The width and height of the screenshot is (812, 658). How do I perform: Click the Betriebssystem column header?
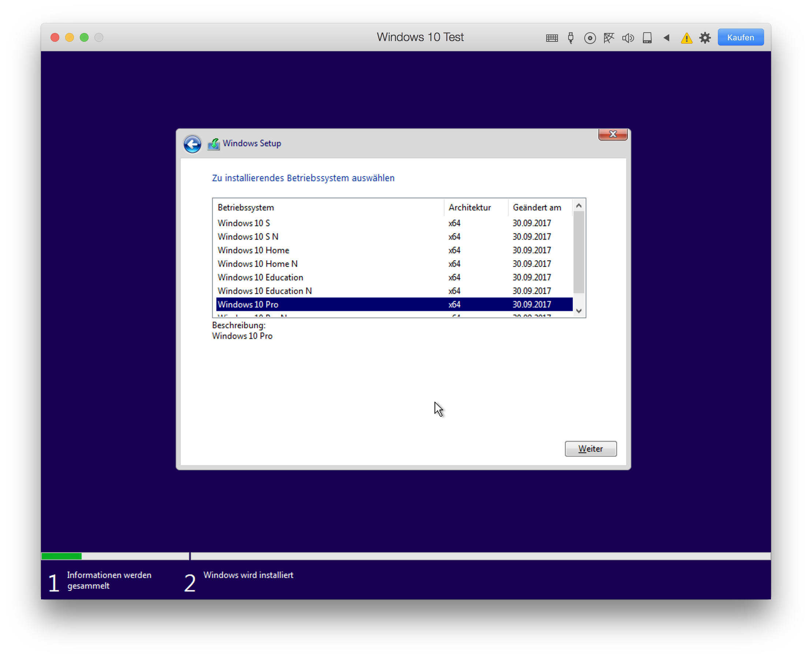pyautogui.click(x=328, y=208)
